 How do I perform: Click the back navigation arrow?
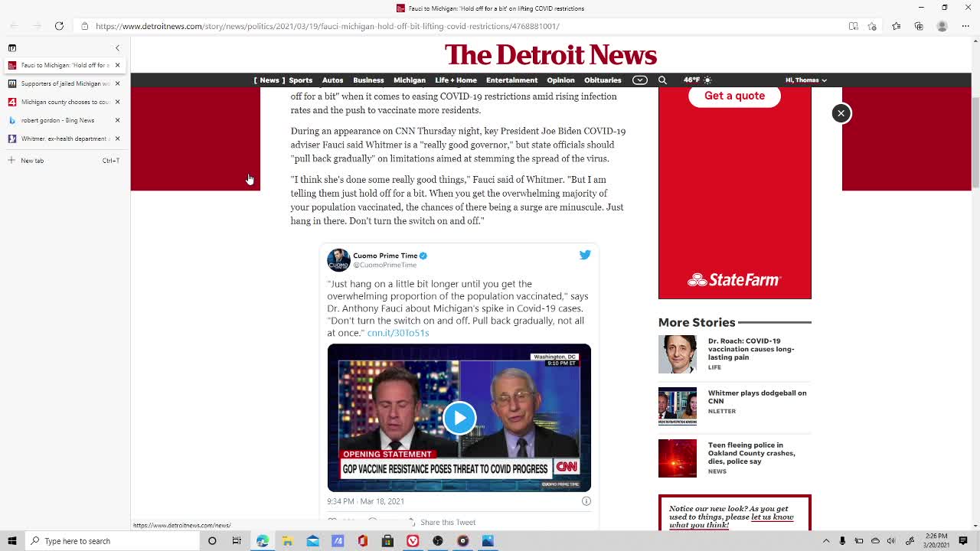pos(14,26)
